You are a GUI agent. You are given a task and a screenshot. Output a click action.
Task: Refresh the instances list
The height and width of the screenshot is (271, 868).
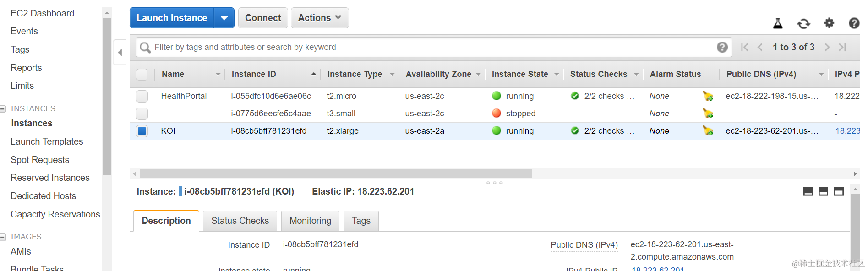[x=803, y=23]
